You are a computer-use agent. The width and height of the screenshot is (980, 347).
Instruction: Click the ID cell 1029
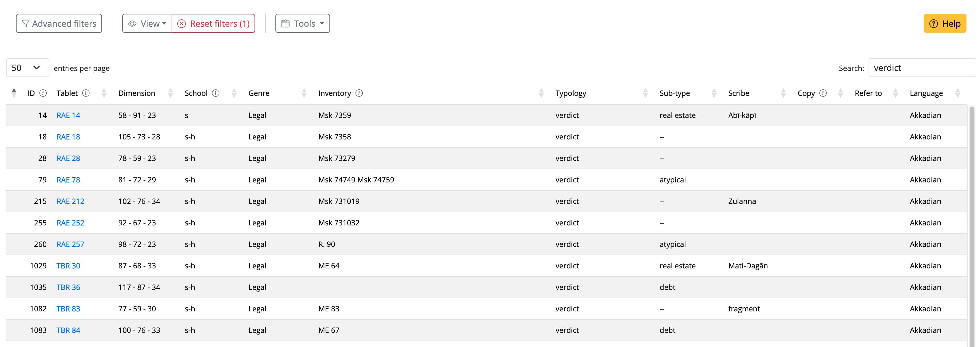coord(38,266)
